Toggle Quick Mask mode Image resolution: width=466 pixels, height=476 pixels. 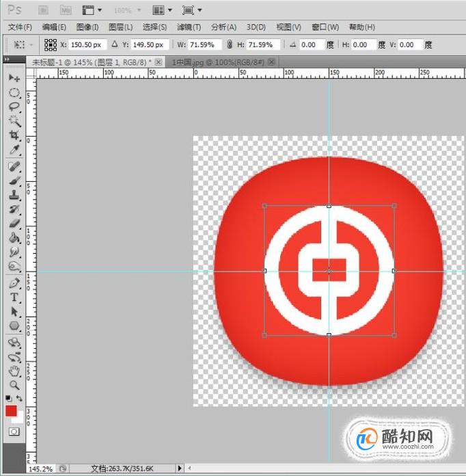14,432
